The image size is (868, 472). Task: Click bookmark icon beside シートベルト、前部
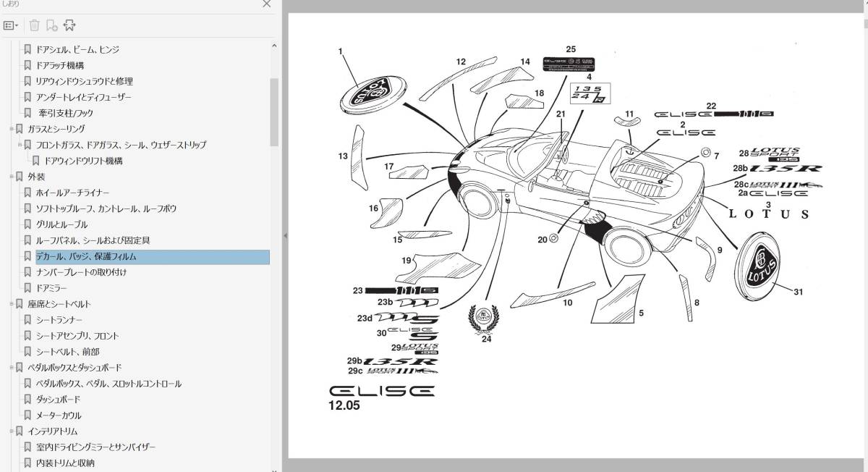[27, 353]
